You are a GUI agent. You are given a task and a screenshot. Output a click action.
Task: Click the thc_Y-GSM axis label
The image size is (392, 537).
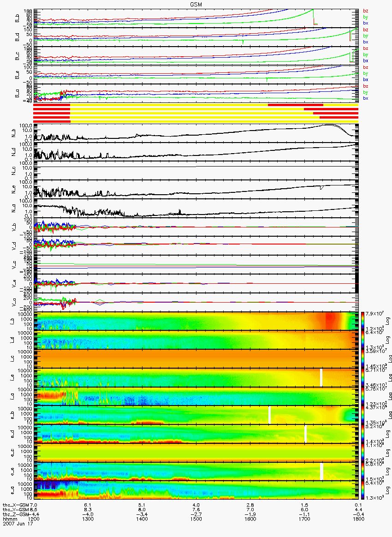pos(16,510)
